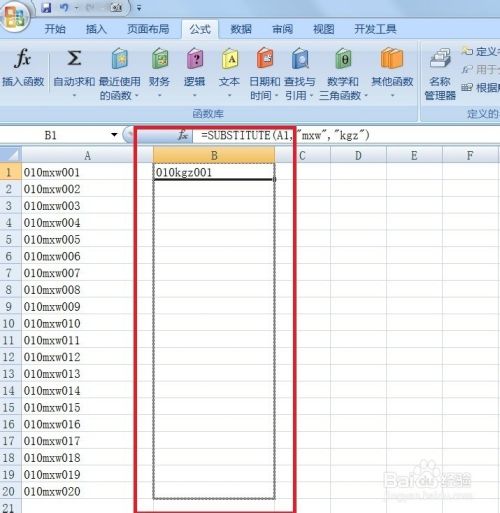
Task: Switch to the 插入 tab
Action: (x=96, y=29)
